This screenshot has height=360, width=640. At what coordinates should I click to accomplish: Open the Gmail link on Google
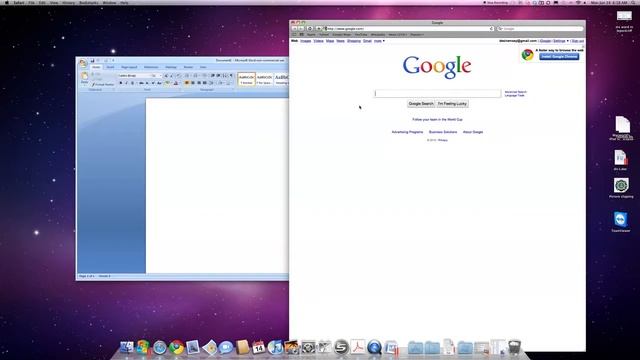tap(367, 41)
